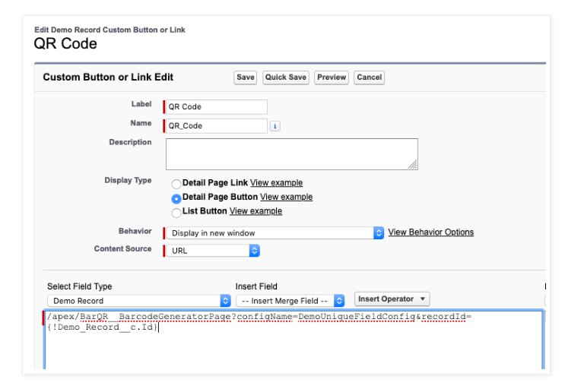Image resolution: width=584 pixels, height=392 pixels.
Task: Click the 'Behavior' field label
Action: pos(135,231)
